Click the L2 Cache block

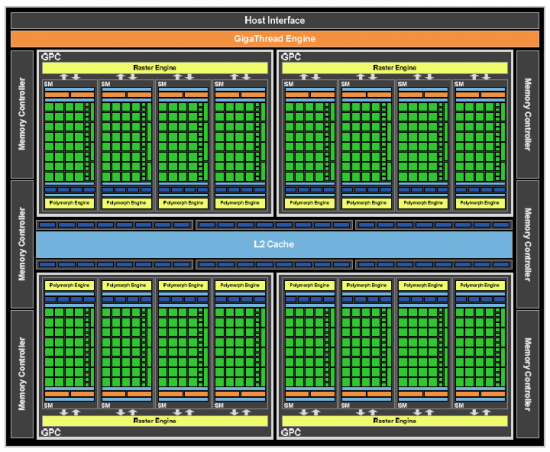tap(274, 244)
